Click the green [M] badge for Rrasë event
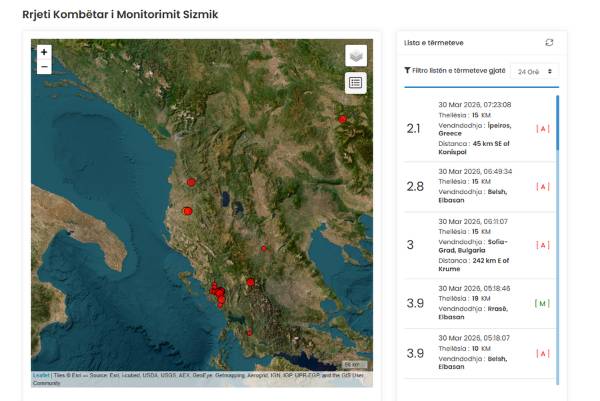The height and width of the screenshot is (401, 600). (543, 303)
